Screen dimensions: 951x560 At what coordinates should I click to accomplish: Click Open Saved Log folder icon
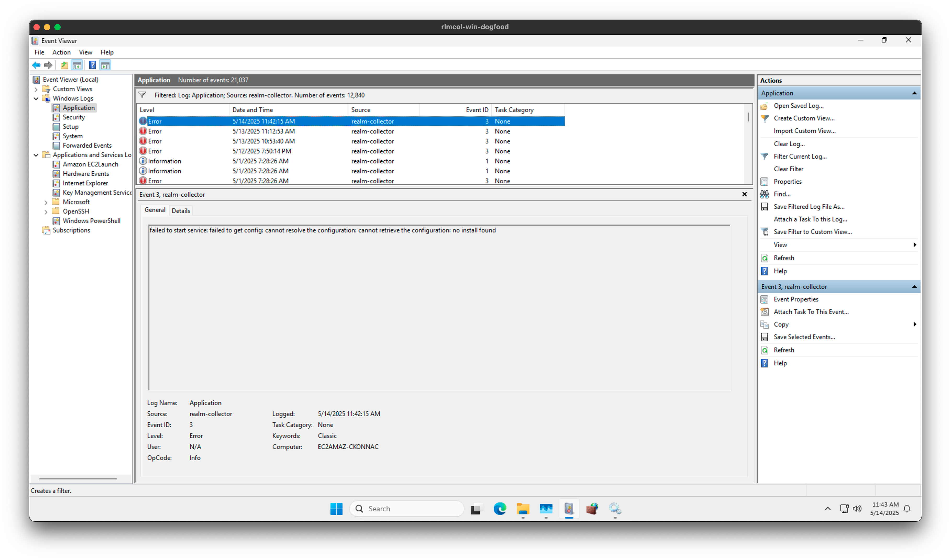click(764, 106)
